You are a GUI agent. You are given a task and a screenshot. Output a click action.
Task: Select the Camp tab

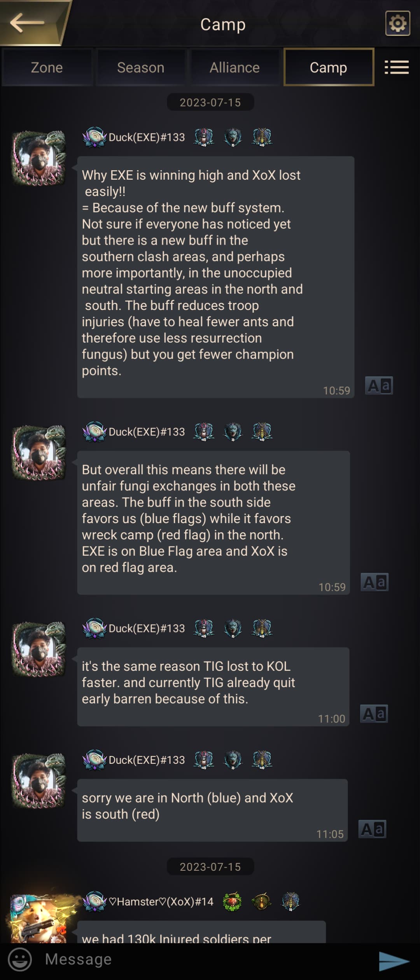pyautogui.click(x=329, y=67)
